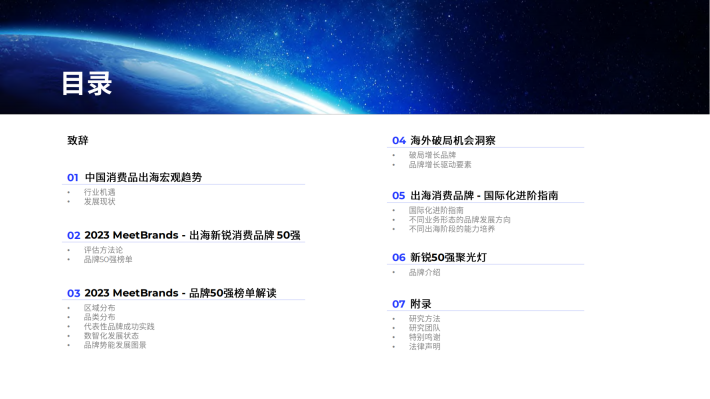Image resolution: width=710 pixels, height=399 pixels.
Task: Open section 05 国际化进阶指南 heading
Action: [475, 196]
